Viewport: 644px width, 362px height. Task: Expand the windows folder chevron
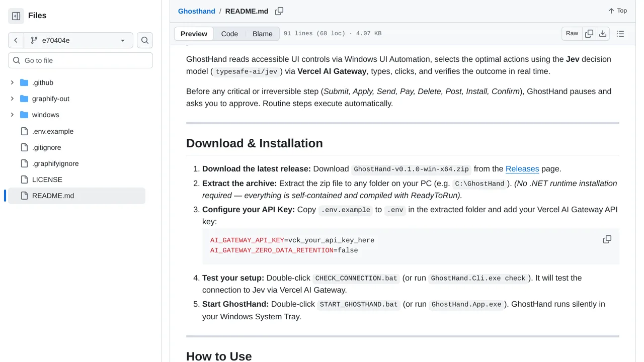(x=12, y=115)
